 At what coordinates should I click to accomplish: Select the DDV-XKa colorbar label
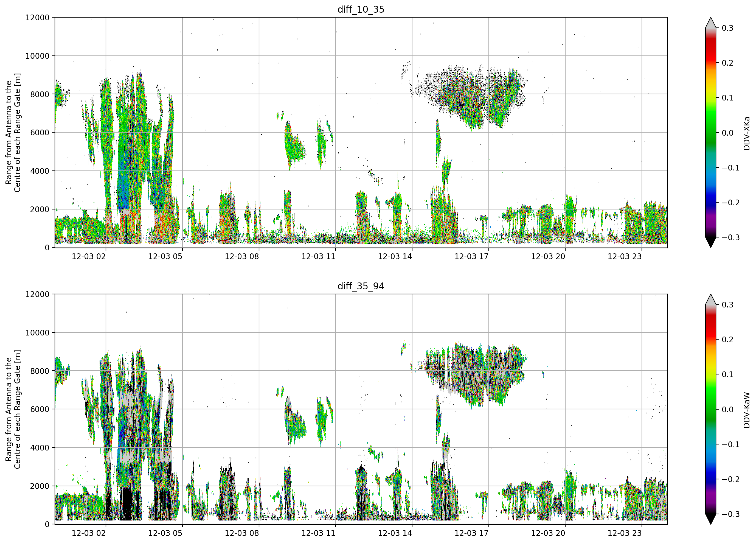point(746,133)
